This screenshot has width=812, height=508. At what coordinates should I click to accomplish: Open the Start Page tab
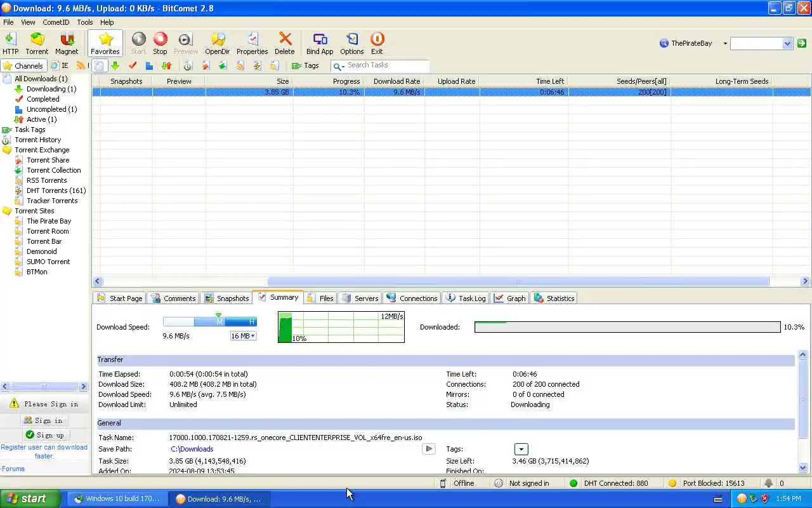pos(120,298)
